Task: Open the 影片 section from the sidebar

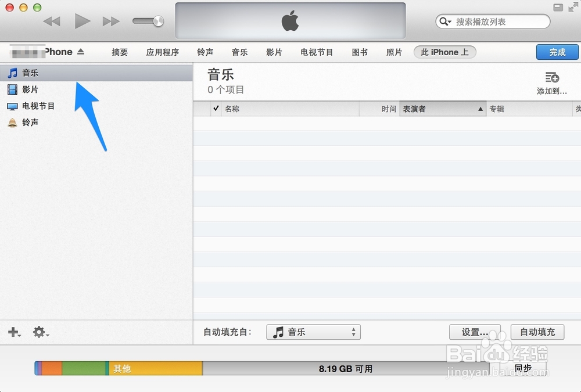Action: click(x=30, y=89)
